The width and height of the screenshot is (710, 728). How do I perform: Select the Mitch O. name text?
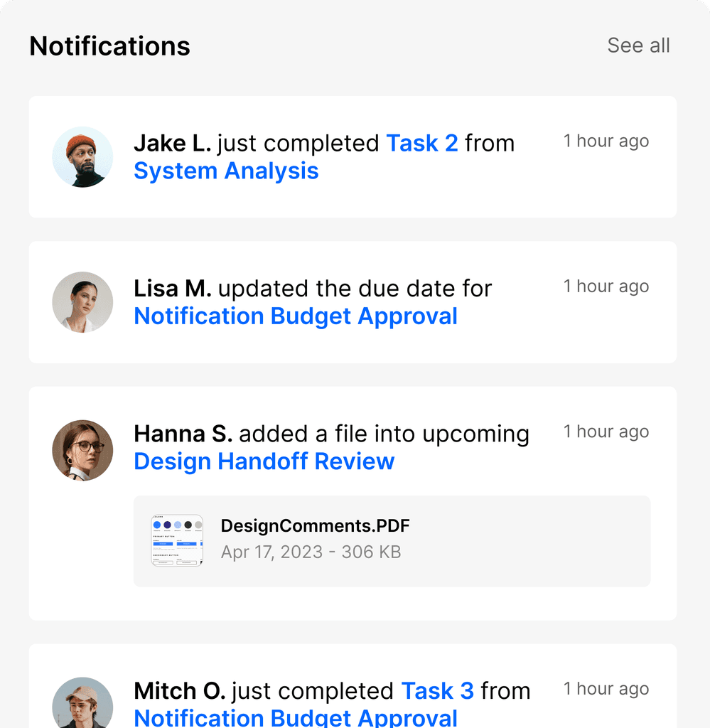point(180,691)
